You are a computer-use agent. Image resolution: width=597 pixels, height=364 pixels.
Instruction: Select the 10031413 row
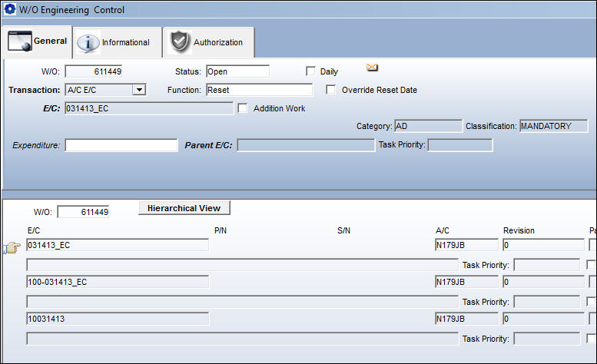[118, 319]
